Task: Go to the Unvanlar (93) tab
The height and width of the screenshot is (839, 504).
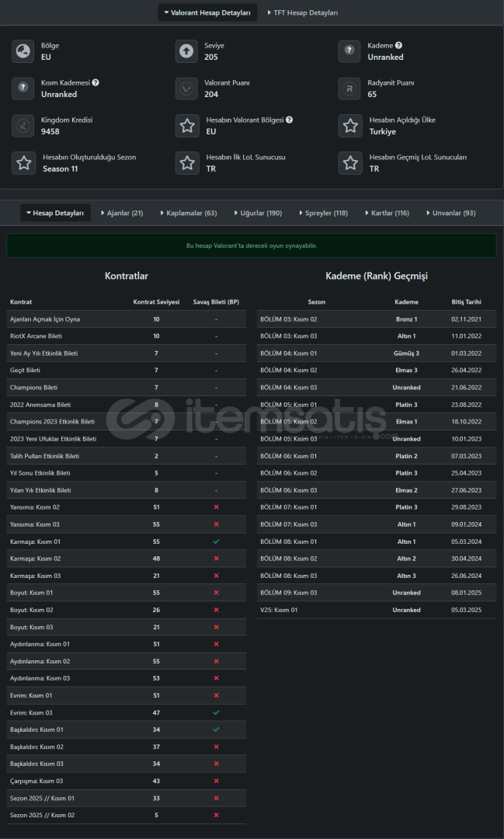Action: (x=451, y=213)
